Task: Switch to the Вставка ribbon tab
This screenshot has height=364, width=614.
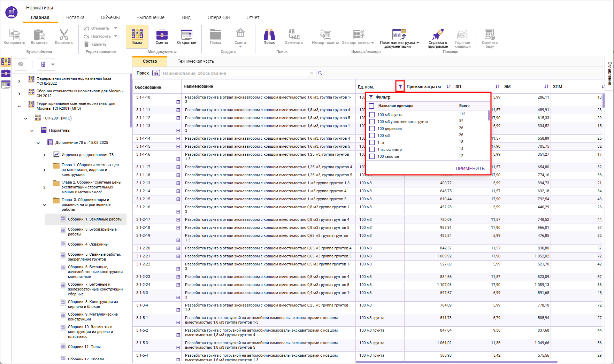Action: pyautogui.click(x=75, y=17)
